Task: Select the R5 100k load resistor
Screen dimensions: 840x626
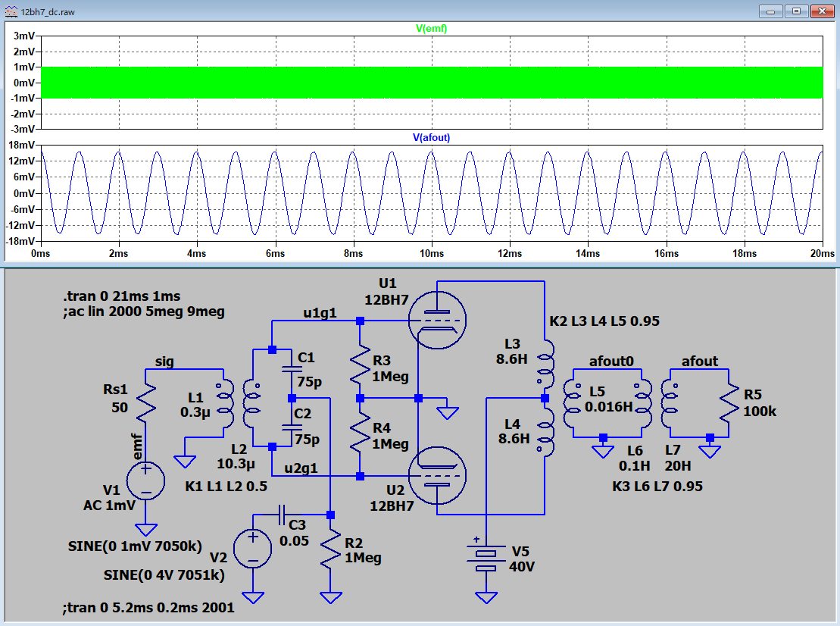Action: click(x=729, y=403)
